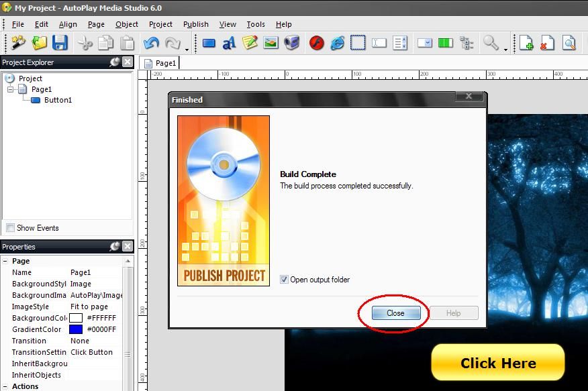
Task: Enable the Show Events checkbox
Action: coord(10,228)
